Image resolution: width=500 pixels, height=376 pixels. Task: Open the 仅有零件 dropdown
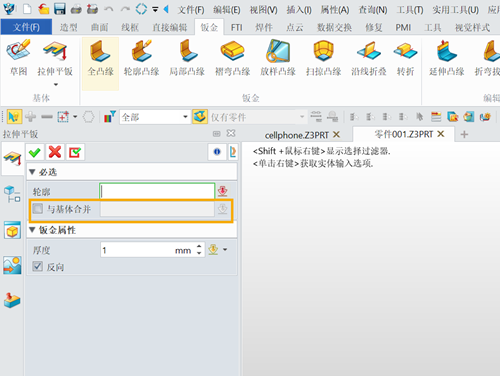[302, 117]
